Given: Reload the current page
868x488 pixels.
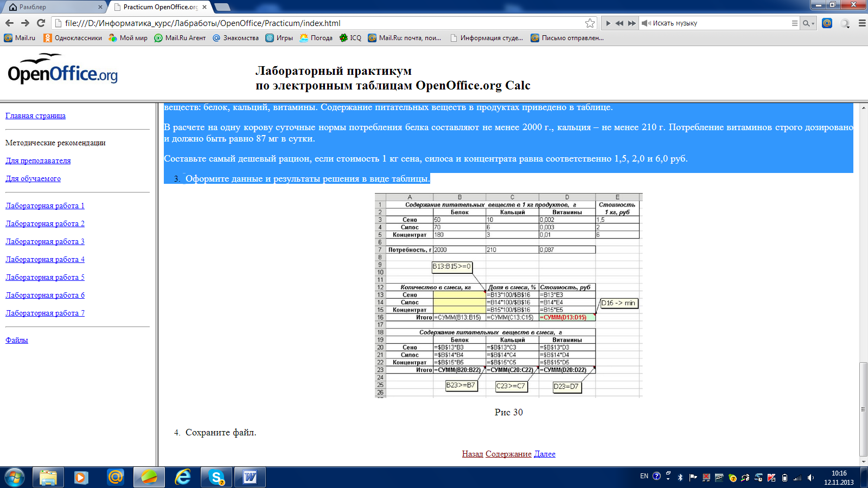Looking at the screenshot, I should [41, 23].
